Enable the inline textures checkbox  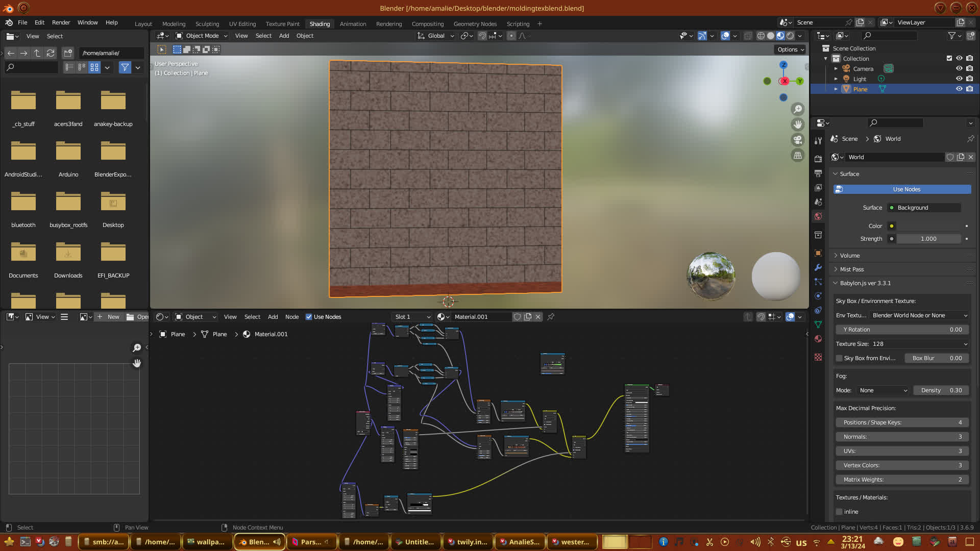click(839, 512)
